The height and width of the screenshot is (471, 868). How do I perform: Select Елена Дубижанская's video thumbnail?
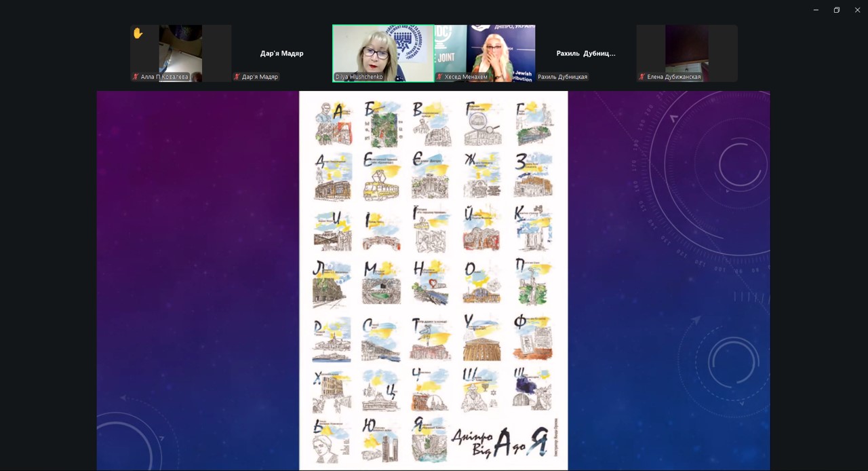687,54
